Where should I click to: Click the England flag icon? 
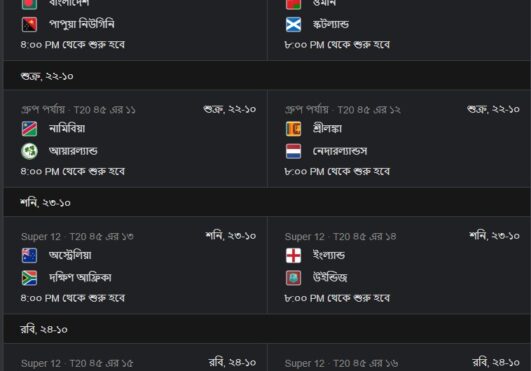293,256
